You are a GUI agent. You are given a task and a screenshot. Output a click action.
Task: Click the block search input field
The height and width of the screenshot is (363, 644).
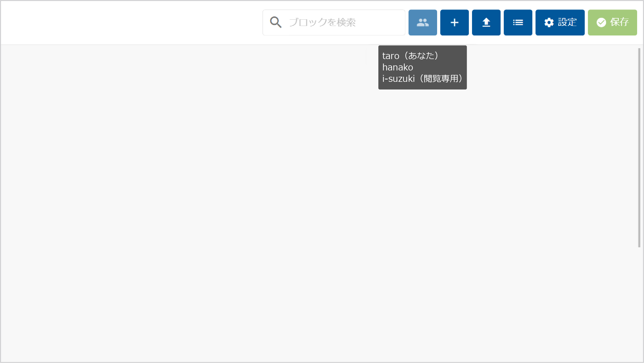[x=334, y=23]
